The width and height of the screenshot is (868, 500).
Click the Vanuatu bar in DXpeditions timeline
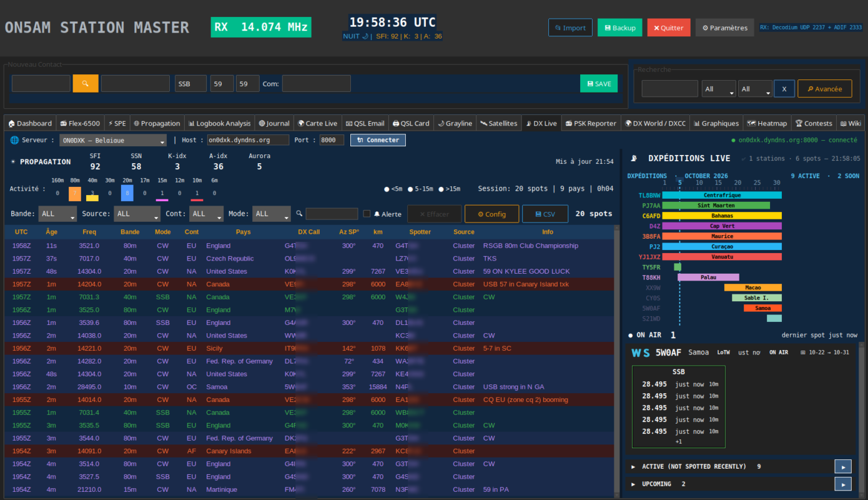click(722, 257)
